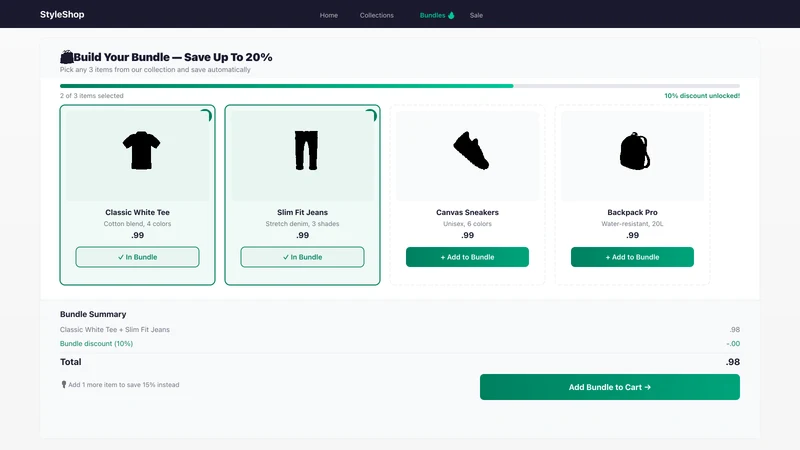Screen dimensions: 800x450
Task: Remove Classic White Tee via In Bundle button
Action: pos(137,257)
